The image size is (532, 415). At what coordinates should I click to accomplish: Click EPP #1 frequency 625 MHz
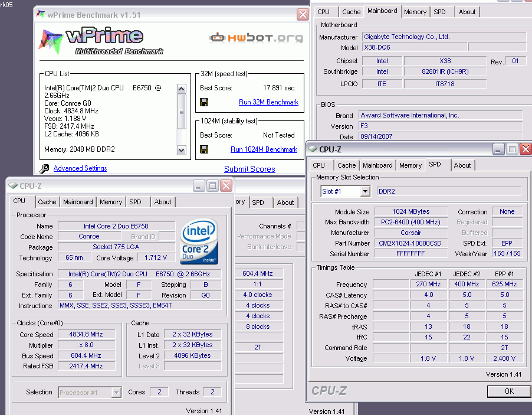click(504, 284)
